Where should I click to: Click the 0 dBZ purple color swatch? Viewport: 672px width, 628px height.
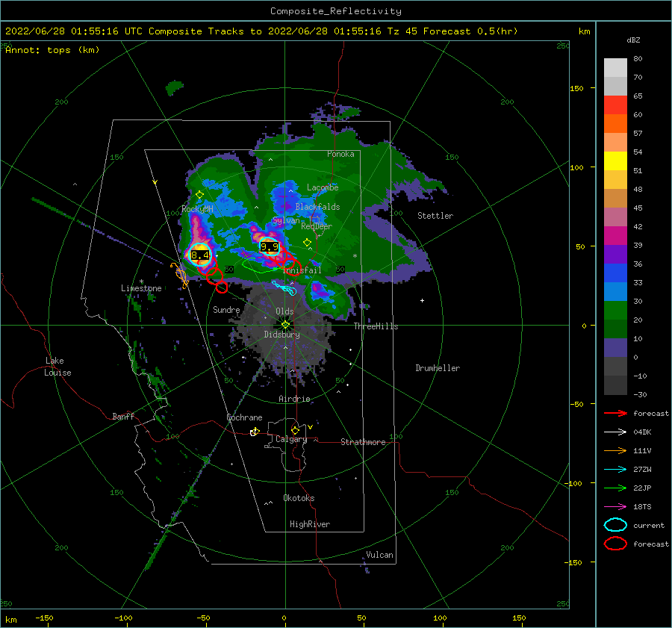pyautogui.click(x=615, y=348)
